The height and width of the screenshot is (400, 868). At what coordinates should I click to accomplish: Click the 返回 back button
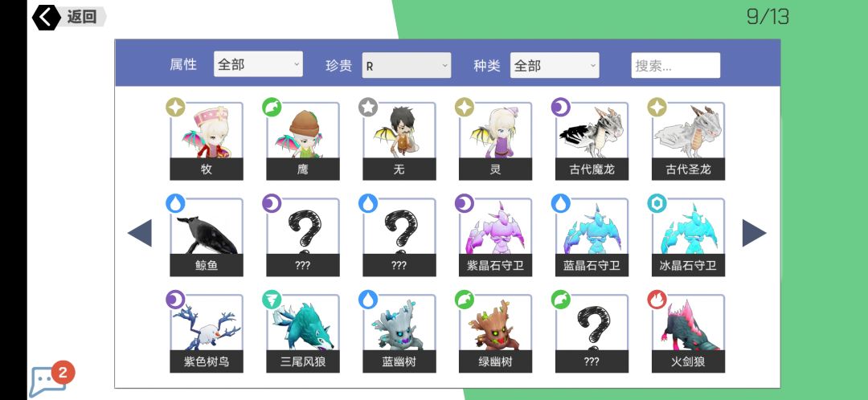(x=68, y=17)
